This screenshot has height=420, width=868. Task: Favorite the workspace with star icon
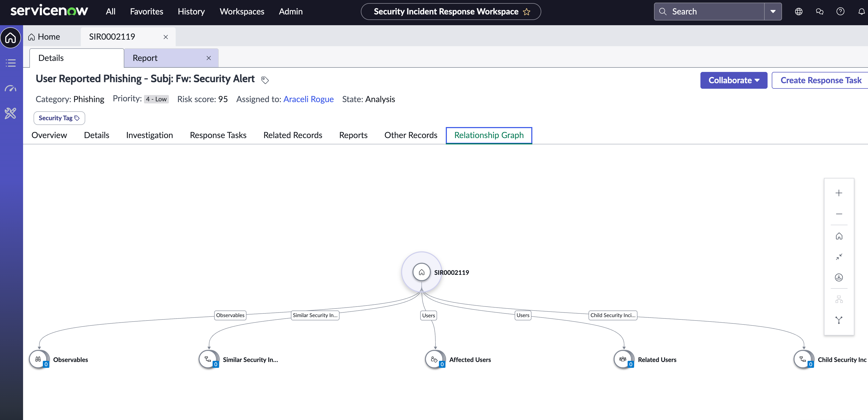(527, 12)
